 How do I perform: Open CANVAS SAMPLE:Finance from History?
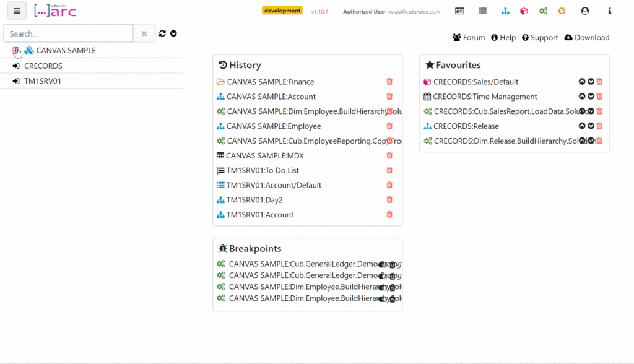(x=270, y=82)
